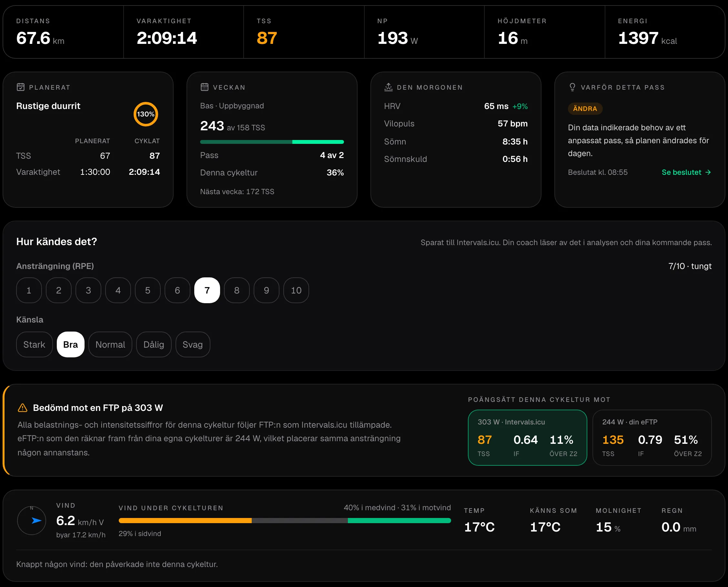Click the Rustige duurrit workout title

click(48, 106)
